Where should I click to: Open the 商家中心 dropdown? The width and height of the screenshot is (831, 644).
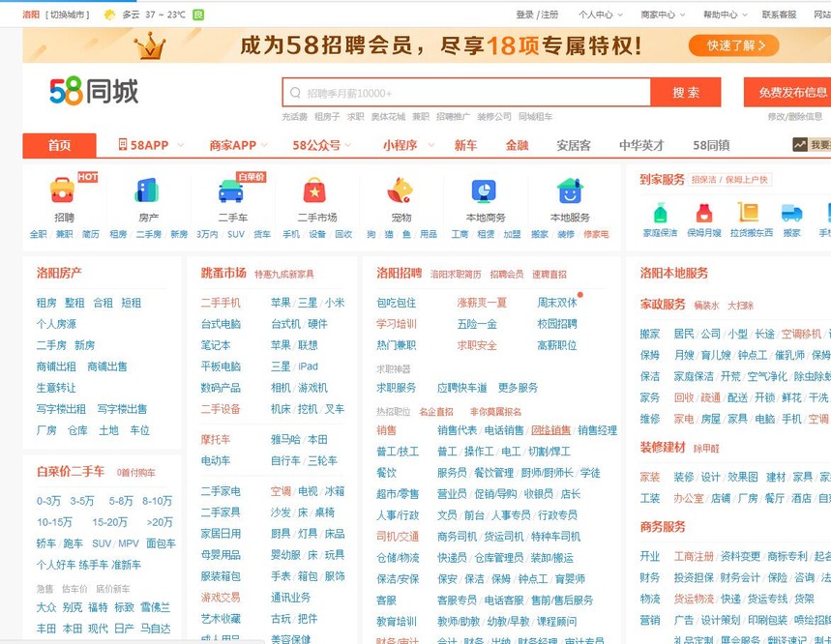tap(663, 15)
